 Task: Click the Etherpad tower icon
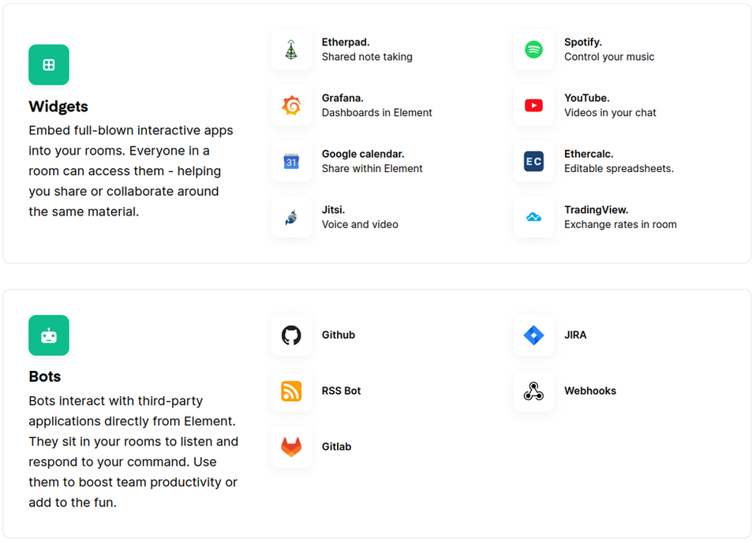click(291, 50)
